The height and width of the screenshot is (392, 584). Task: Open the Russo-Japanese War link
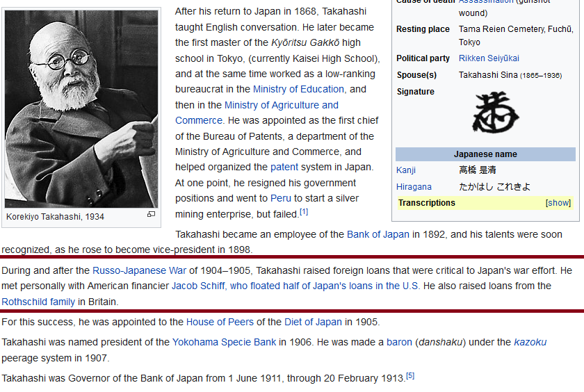[139, 270]
